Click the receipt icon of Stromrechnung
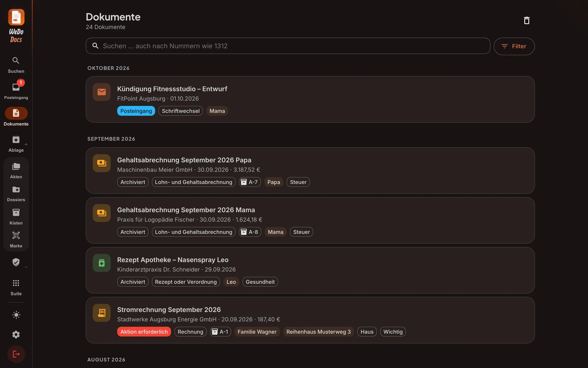 101,313
